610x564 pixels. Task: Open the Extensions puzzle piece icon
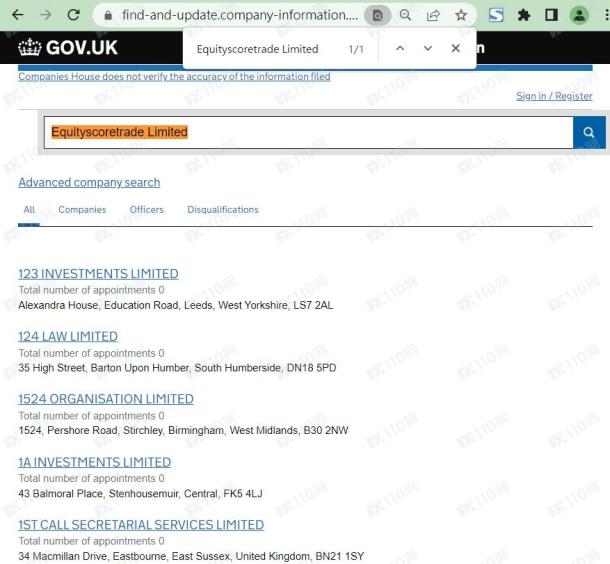pos(524,16)
